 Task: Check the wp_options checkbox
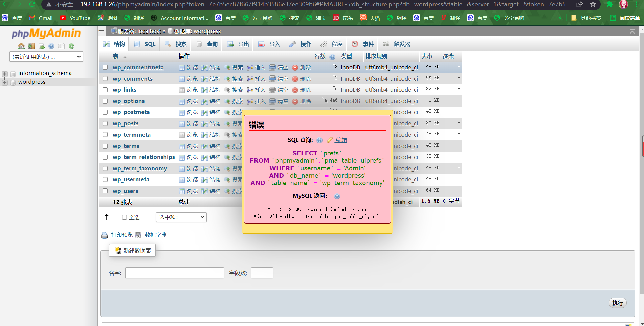105,101
